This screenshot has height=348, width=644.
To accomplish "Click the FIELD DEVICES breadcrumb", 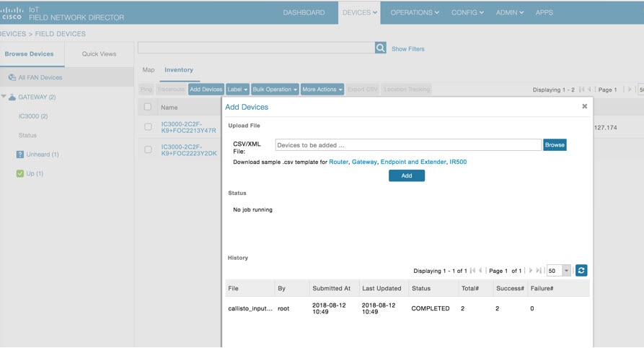I will (61, 34).
